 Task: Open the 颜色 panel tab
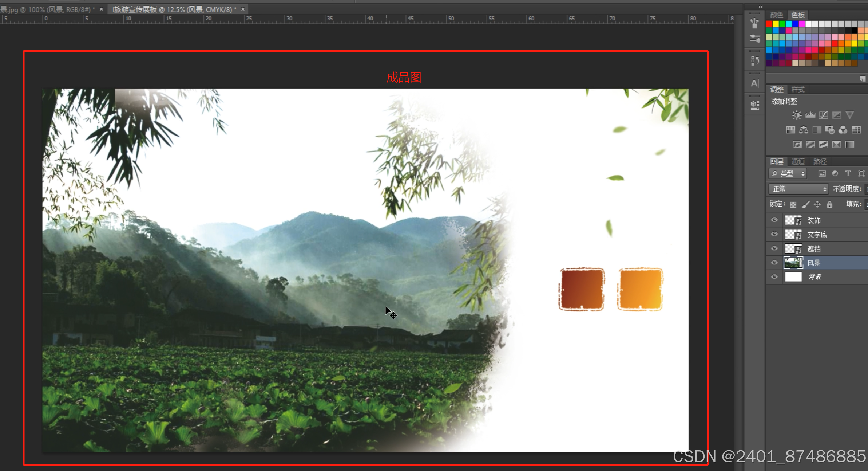tap(776, 15)
